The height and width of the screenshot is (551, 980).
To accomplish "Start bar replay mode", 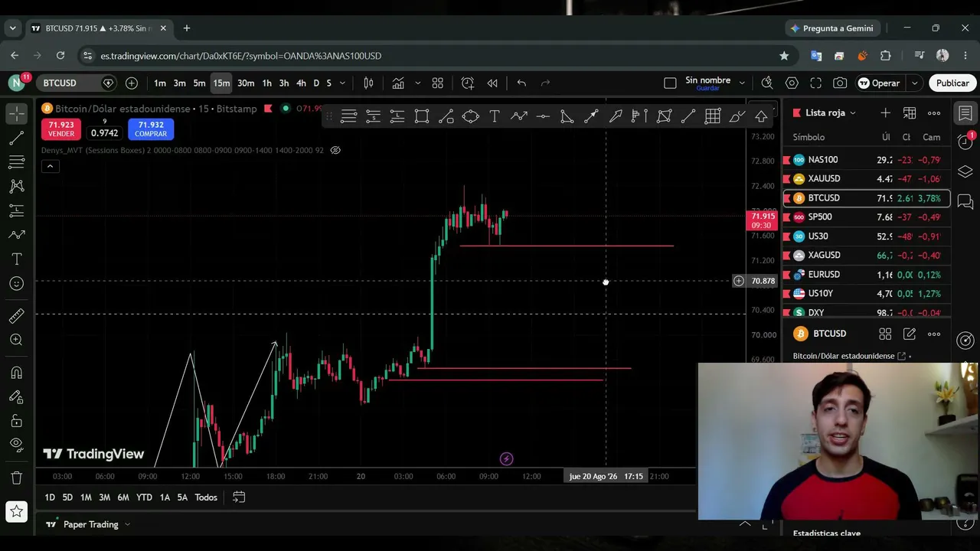I will 492,83.
